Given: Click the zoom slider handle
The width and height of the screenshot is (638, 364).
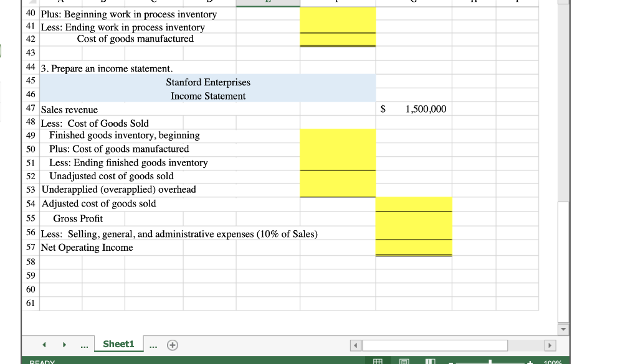Looking at the screenshot, I should coord(490,361).
